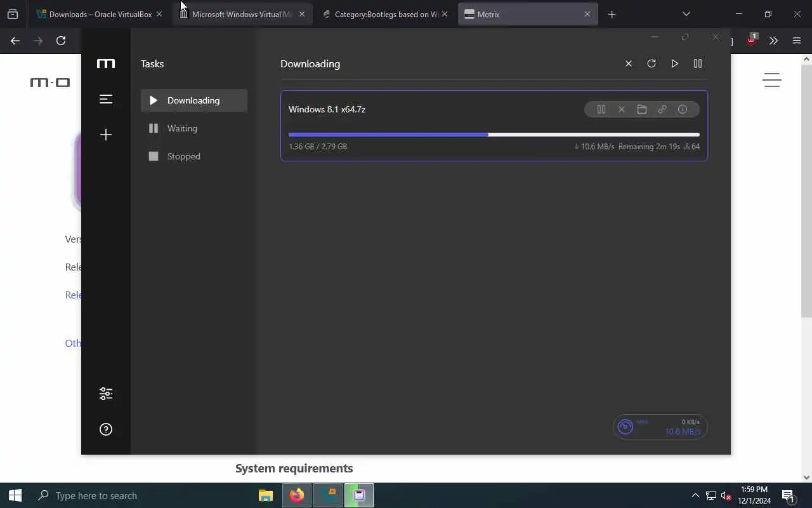Click the Motrix website logo
Image resolution: width=812 pixels, height=508 pixels.
(50, 83)
